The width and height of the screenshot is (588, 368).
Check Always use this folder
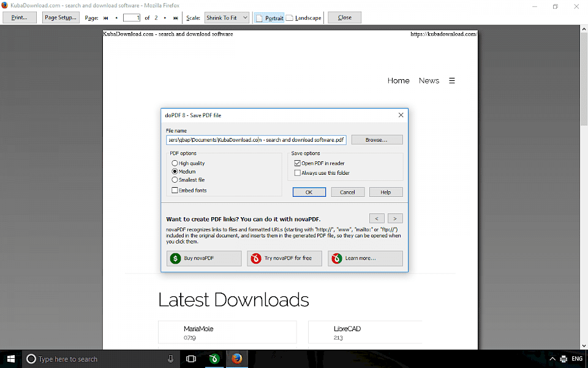click(322, 173)
